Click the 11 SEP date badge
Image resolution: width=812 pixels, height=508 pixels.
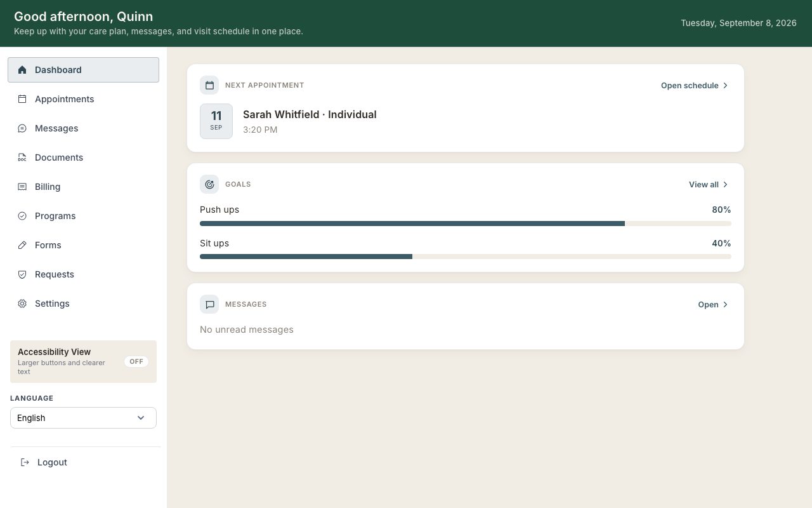point(216,121)
